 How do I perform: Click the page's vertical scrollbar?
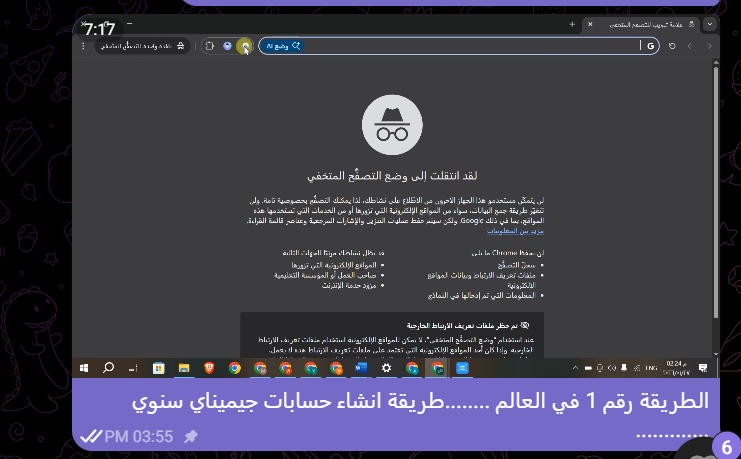click(715, 191)
